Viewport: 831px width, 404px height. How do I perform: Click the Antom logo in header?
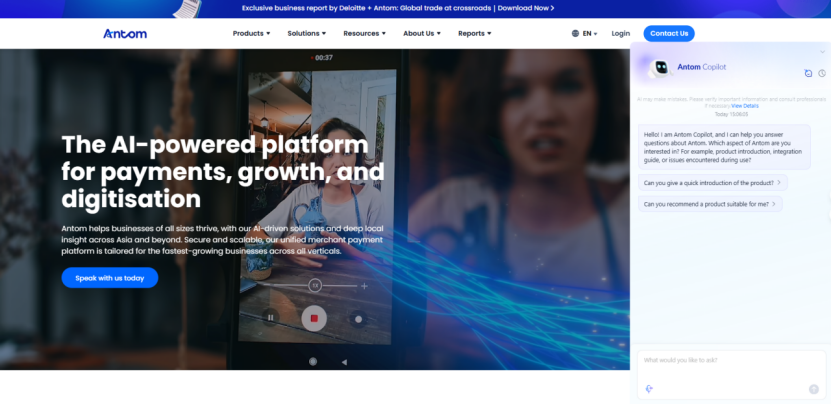[x=125, y=33]
